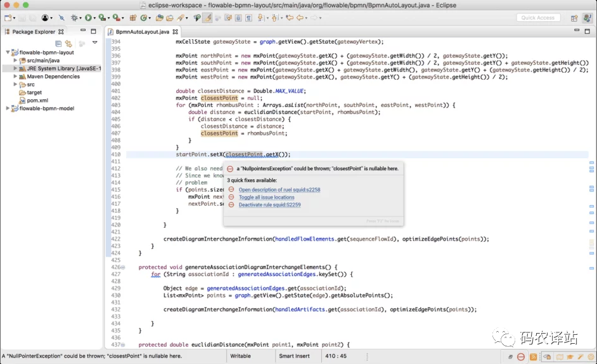Click the New file wizard icon
Image resolution: width=597 pixels, height=364 pixels.
pyautogui.click(x=8, y=18)
